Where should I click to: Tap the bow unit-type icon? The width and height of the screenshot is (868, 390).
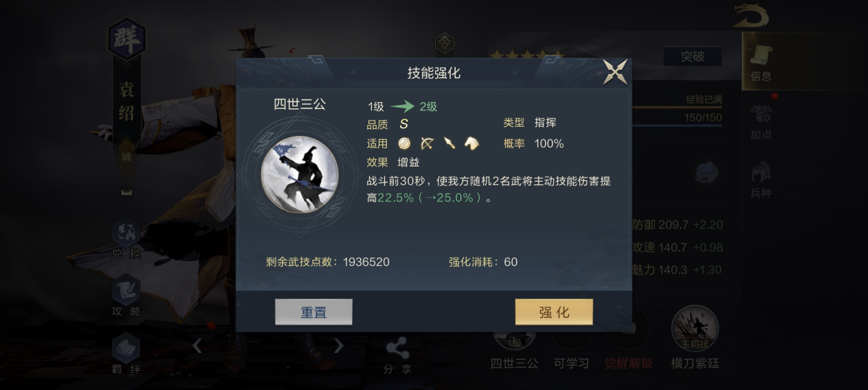coord(427,143)
